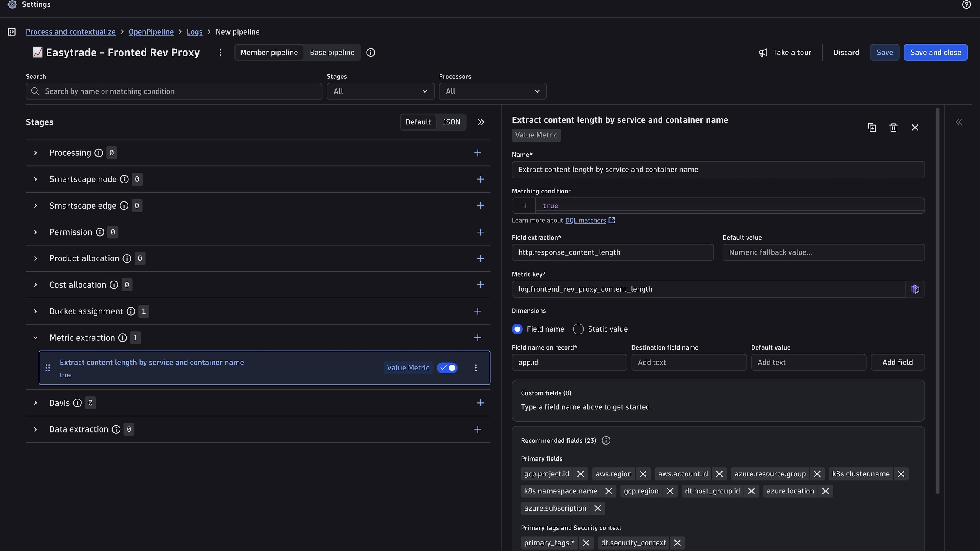Add a processor to Smartscape edge stage

pos(481,206)
